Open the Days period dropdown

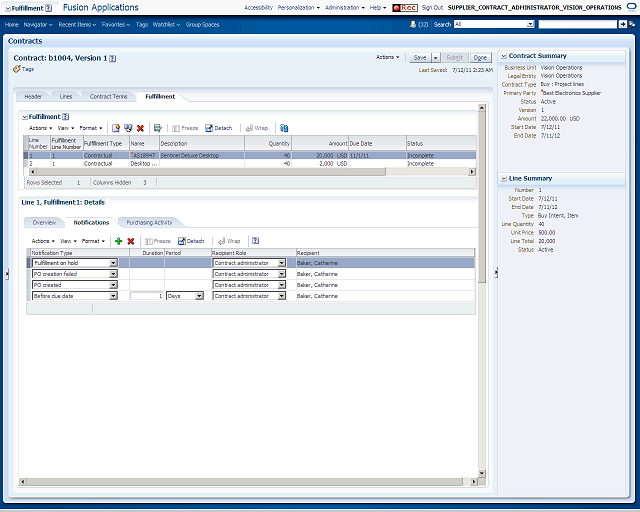tap(199, 296)
